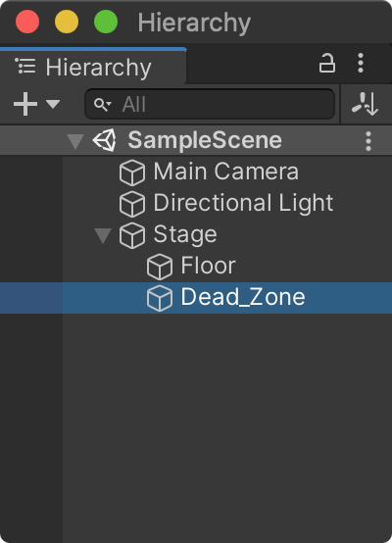Viewport: 392px width, 543px height.
Task: Focus the All search field
Action: coord(210,104)
